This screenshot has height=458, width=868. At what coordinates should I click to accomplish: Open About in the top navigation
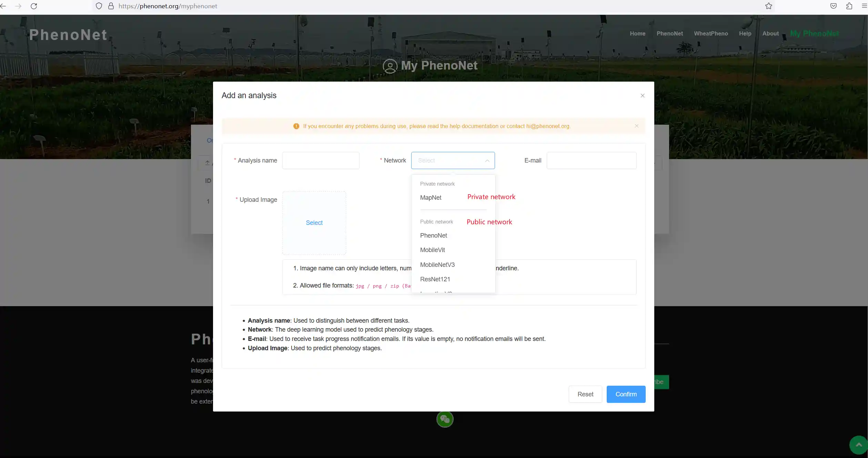(x=770, y=33)
